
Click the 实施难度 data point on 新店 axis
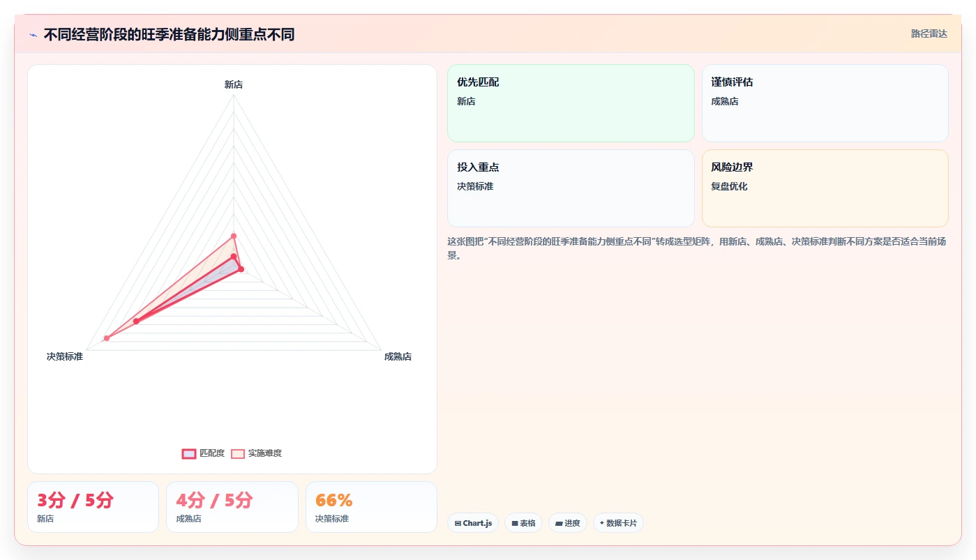pyautogui.click(x=234, y=236)
